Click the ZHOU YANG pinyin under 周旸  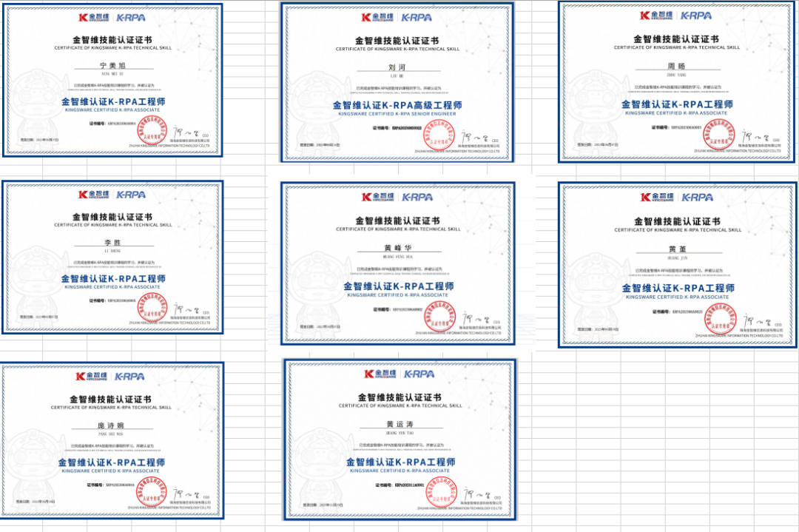(x=676, y=75)
